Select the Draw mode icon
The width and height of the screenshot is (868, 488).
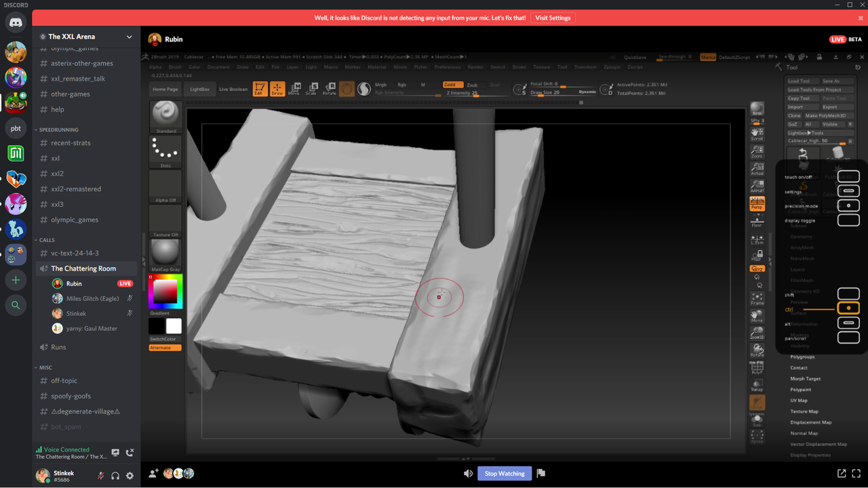(277, 89)
